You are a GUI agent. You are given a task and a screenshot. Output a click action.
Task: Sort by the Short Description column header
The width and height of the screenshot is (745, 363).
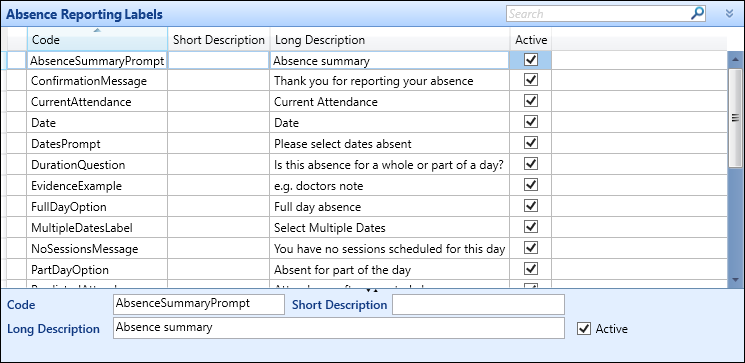point(219,39)
